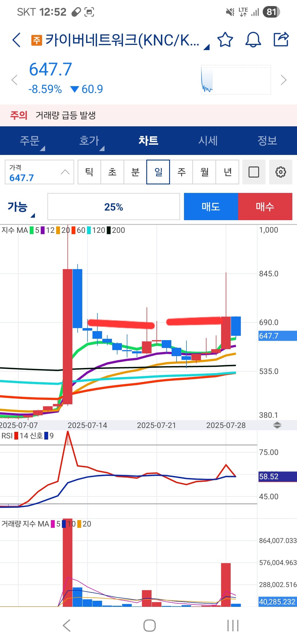
Task: Go to previous coin with left chevron
Action: (x=14, y=80)
